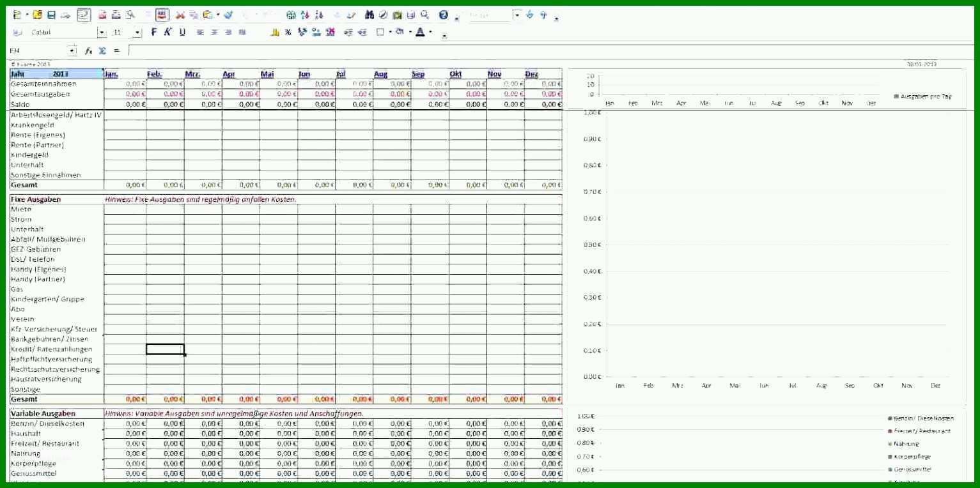Click 'Ausgaben pro Tag' chart legend entry
The height and width of the screenshot is (488, 980).
(x=922, y=96)
